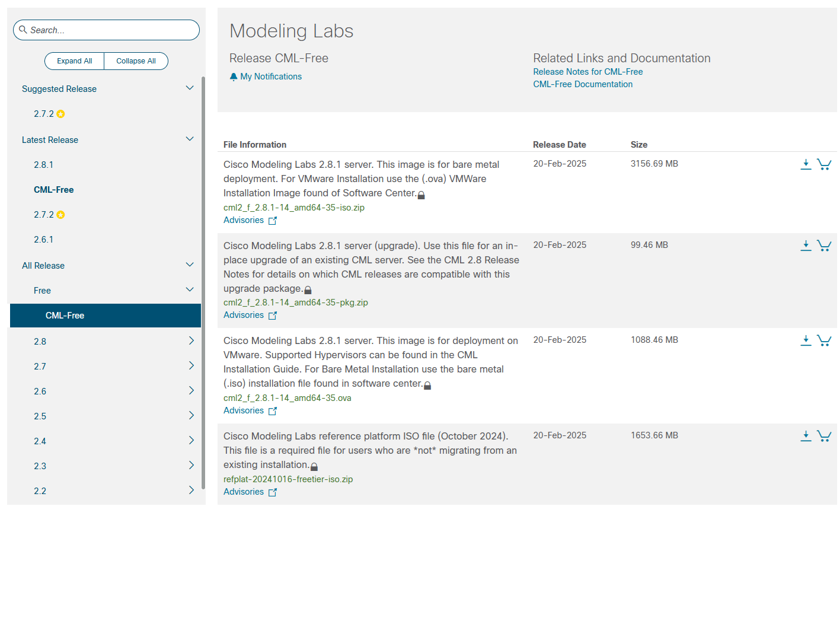
Task: Download the VMware .ova image
Action: pos(806,340)
